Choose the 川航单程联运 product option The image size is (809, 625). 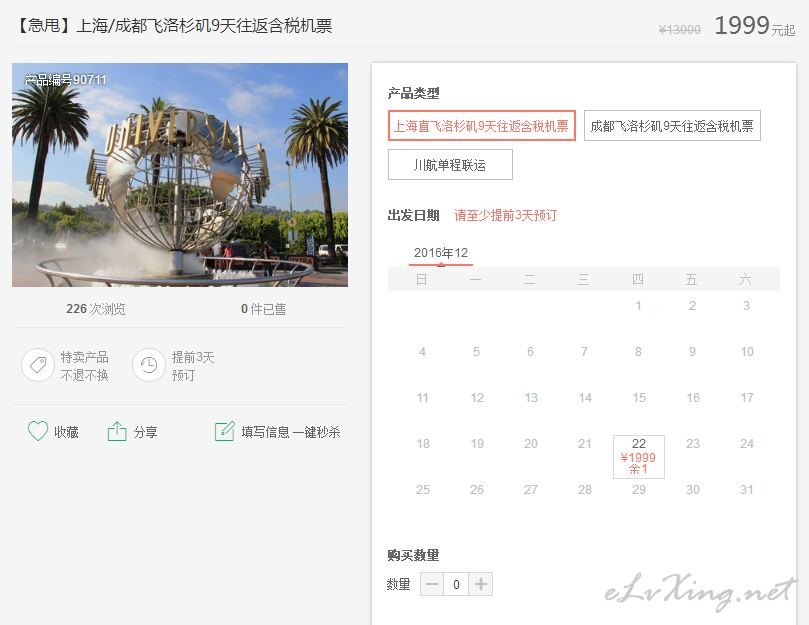click(x=450, y=165)
